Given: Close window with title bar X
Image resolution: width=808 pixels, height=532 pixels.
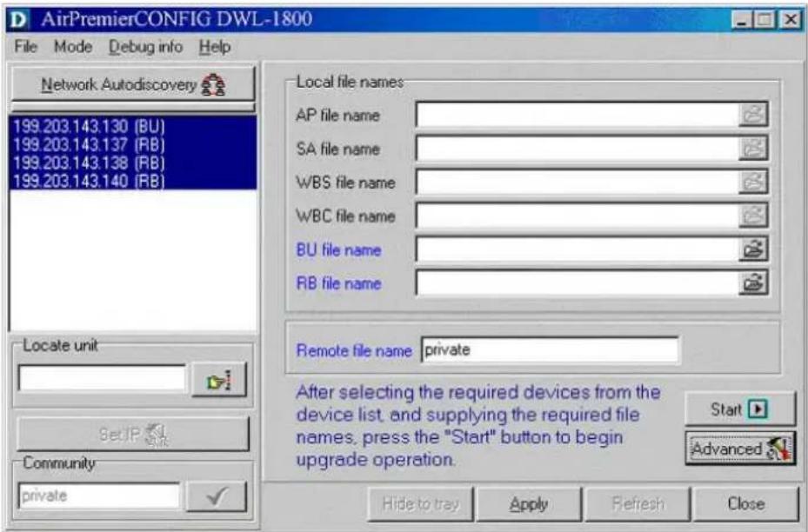Looking at the screenshot, I should click(x=790, y=20).
